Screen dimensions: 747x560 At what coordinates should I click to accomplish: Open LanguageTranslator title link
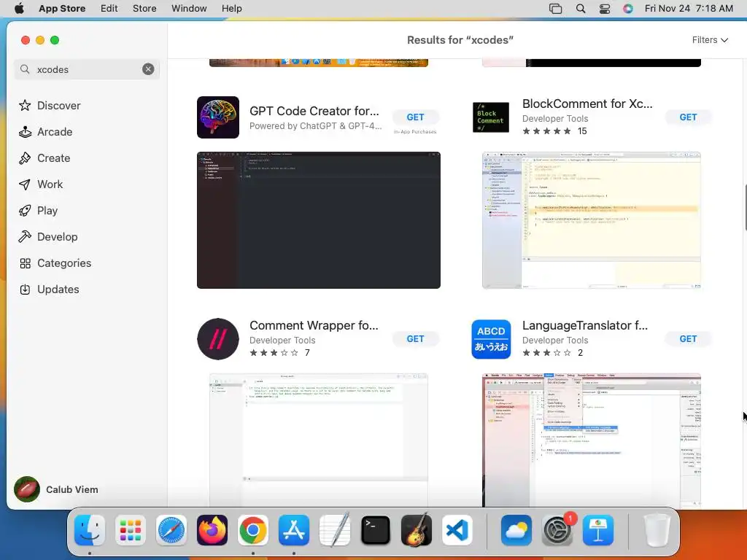(585, 326)
